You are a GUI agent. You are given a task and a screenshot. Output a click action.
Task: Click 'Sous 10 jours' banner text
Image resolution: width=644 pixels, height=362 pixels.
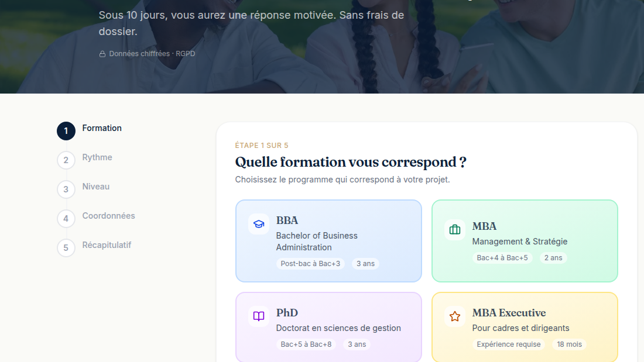[x=251, y=23]
